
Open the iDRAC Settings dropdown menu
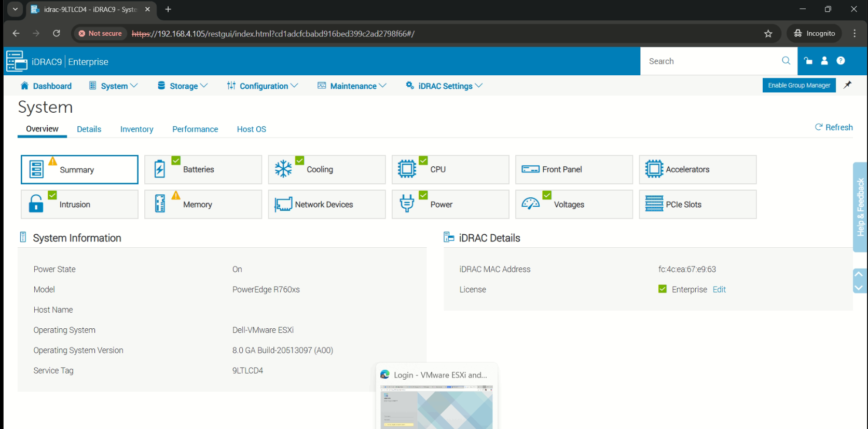[444, 86]
